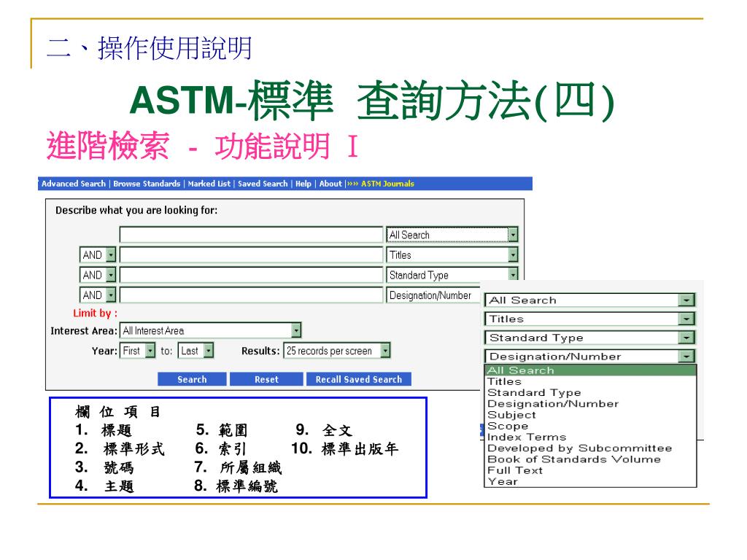Go to the Marked List page
Viewport: 747px width, 560px height.
[x=209, y=184]
